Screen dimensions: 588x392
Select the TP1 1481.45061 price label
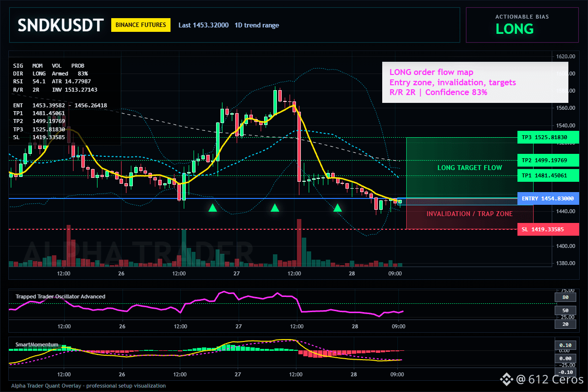pyautogui.click(x=548, y=175)
